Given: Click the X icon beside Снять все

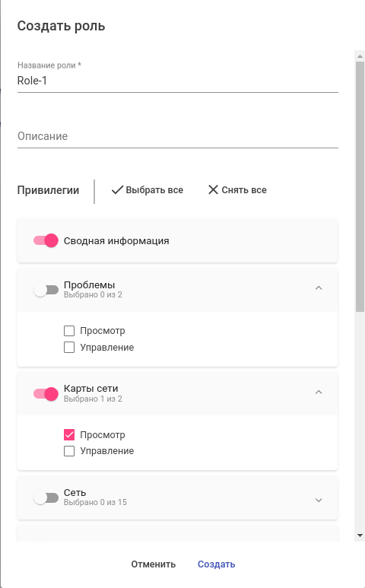Looking at the screenshot, I should pyautogui.click(x=213, y=190).
